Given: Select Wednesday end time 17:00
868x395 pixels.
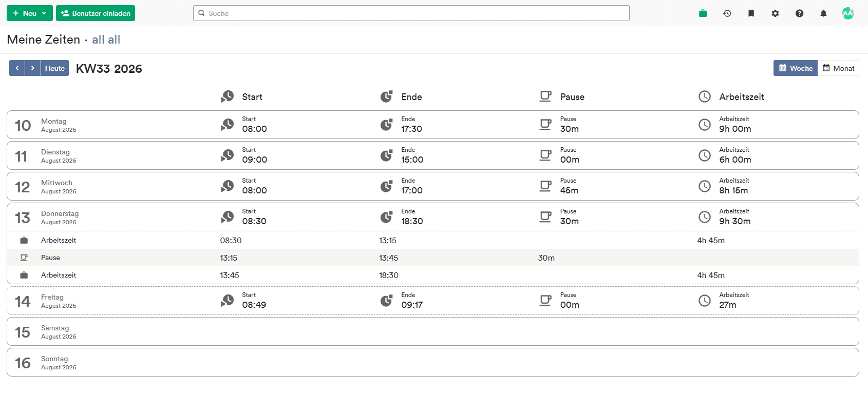Looking at the screenshot, I should 412,190.
